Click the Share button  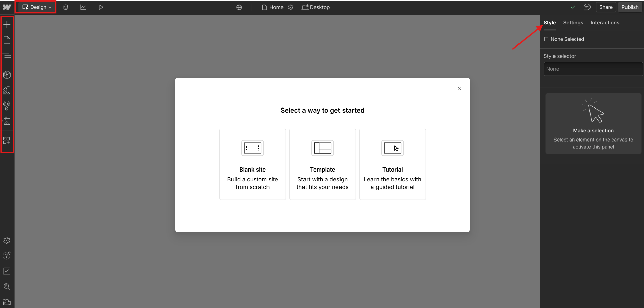pos(606,7)
